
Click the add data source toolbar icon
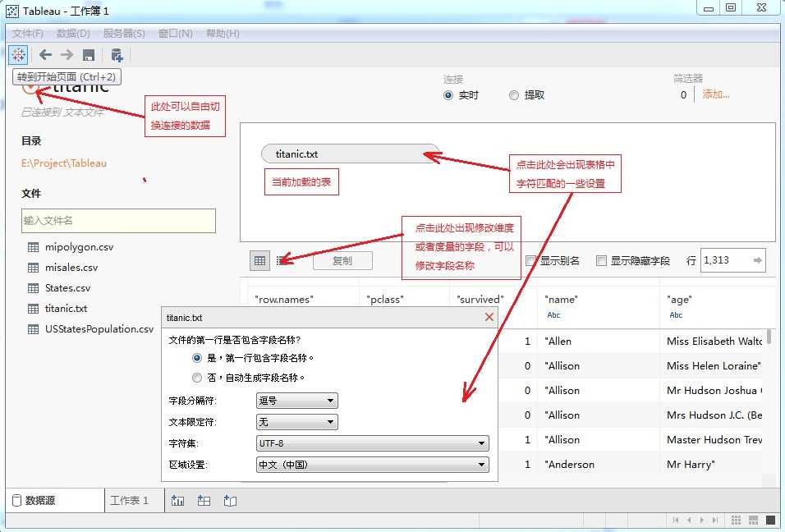coord(117,55)
